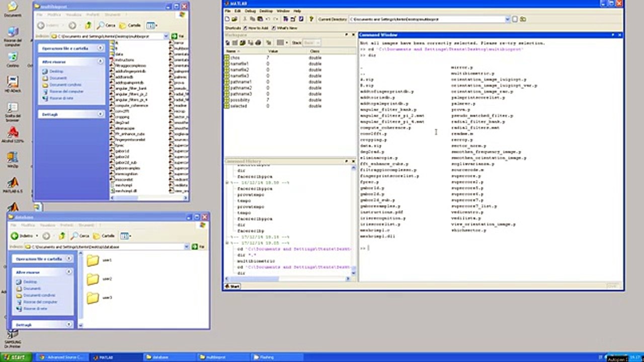The image size is (644, 362).
Task: Open the Desktop menu in MATLAB
Action: click(266, 11)
